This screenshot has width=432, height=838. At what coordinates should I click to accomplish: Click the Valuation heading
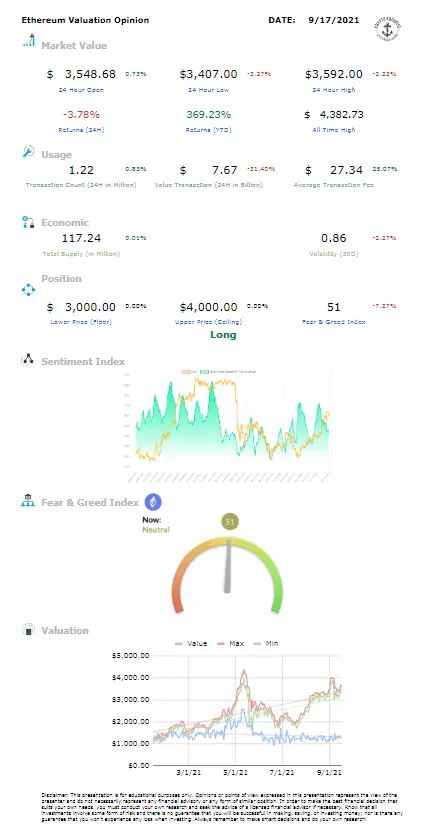(65, 630)
